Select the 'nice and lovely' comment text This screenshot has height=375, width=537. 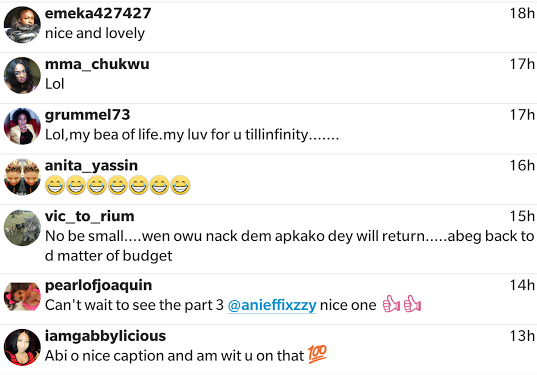(95, 33)
